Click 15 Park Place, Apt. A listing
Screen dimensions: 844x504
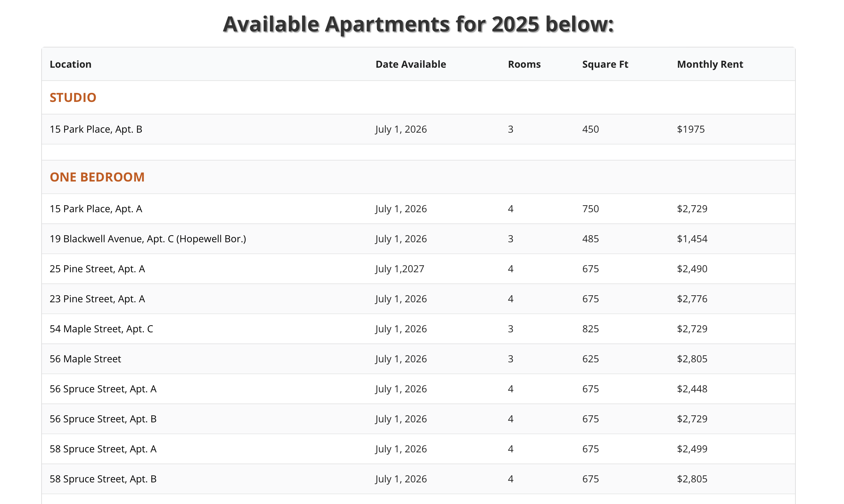(96, 209)
